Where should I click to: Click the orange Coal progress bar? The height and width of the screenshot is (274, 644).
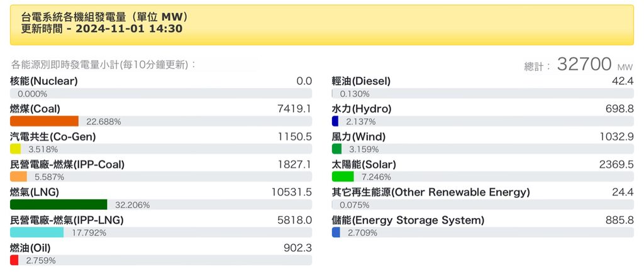pyautogui.click(x=44, y=121)
